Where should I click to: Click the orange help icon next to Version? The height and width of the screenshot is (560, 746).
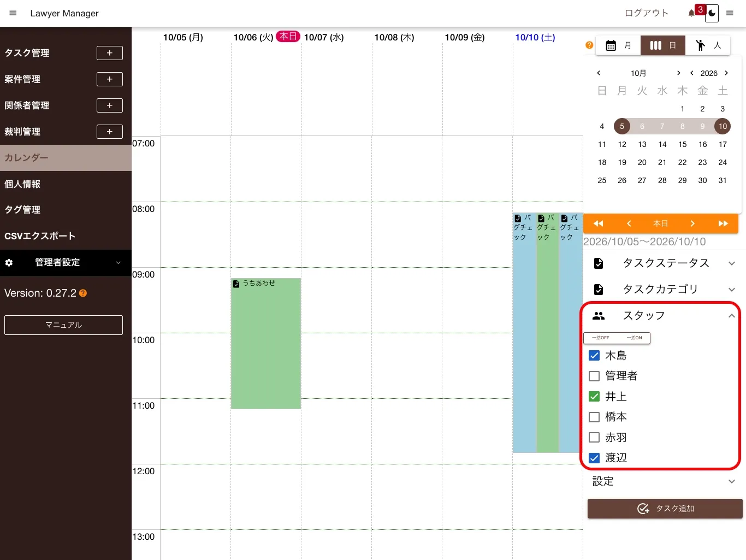click(83, 293)
